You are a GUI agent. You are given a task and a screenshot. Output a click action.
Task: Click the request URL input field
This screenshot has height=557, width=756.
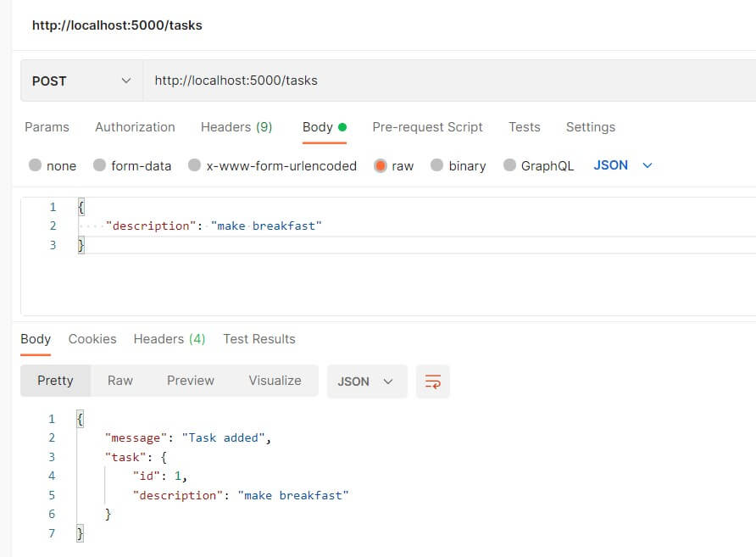(449, 81)
